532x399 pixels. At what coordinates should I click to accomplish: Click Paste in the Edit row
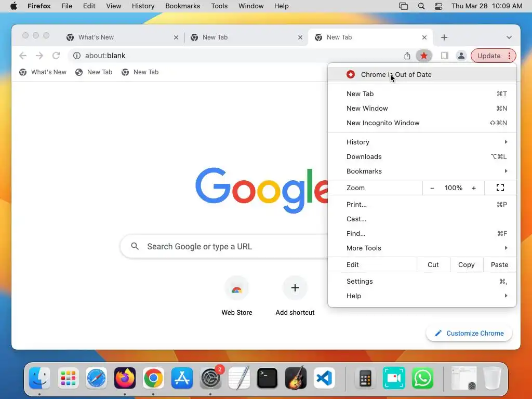(499, 264)
